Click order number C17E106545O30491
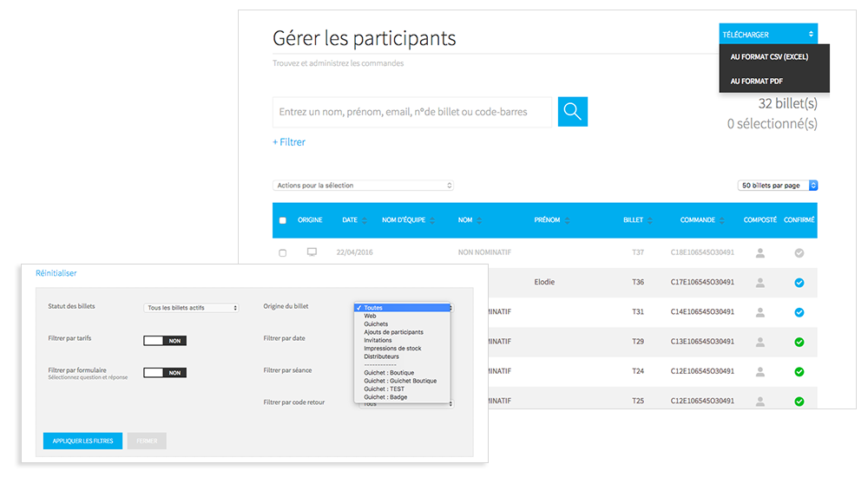 [702, 282]
